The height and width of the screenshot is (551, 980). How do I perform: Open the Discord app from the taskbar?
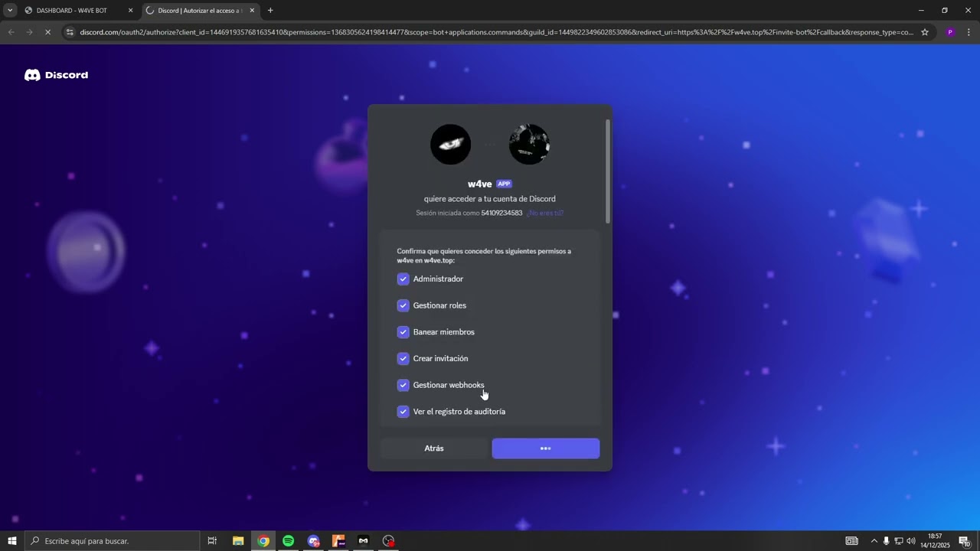pyautogui.click(x=313, y=541)
